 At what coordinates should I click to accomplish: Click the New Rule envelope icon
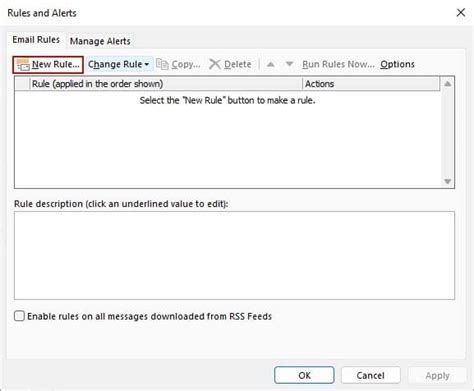tap(23, 65)
